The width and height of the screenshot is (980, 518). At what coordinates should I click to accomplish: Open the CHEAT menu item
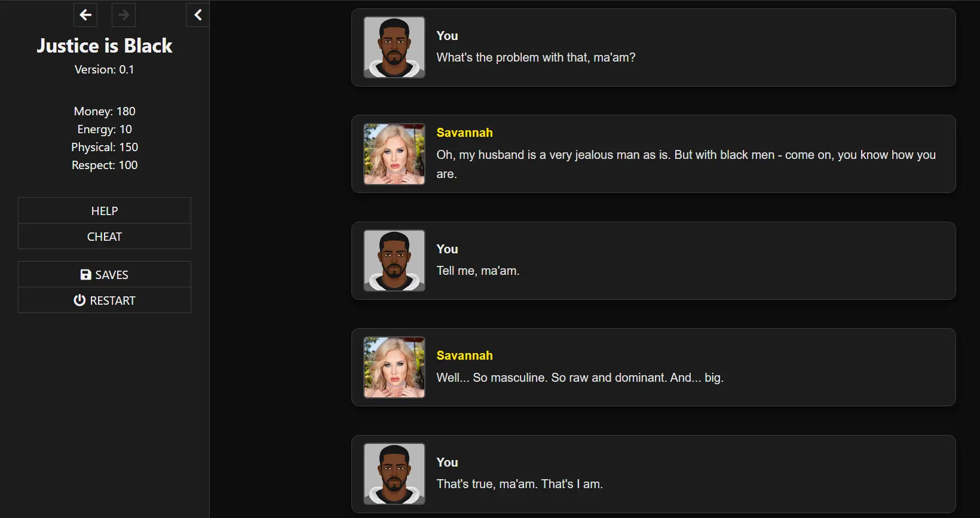click(105, 237)
